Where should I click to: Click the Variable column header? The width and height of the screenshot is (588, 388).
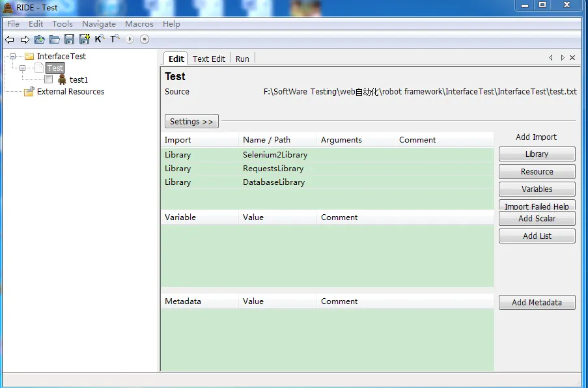[x=199, y=217]
